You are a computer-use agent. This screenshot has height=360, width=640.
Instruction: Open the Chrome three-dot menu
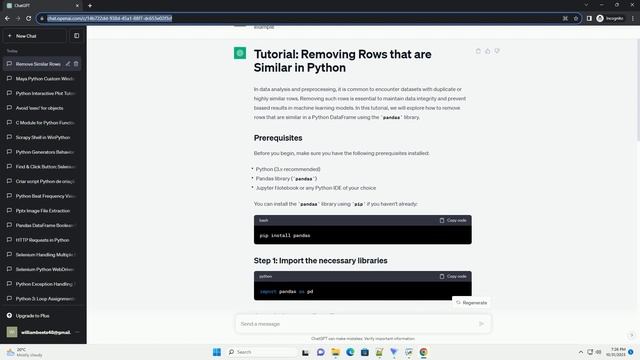633,18
